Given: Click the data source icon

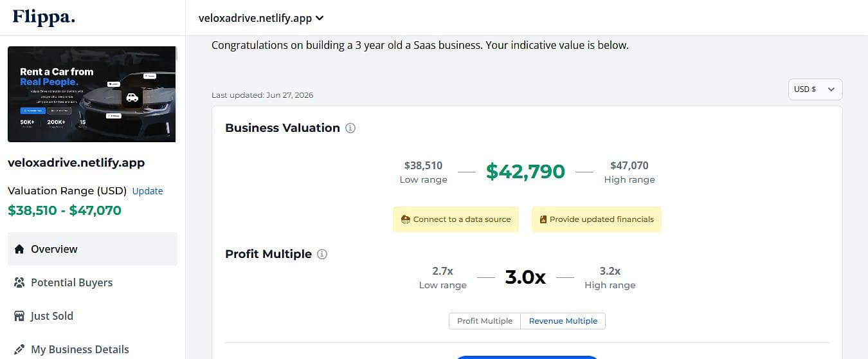Looking at the screenshot, I should (x=405, y=219).
